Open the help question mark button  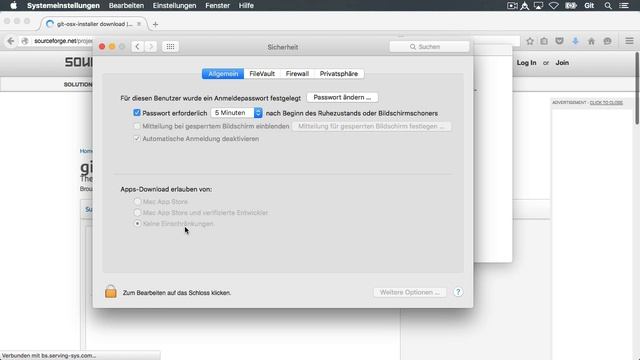458,292
